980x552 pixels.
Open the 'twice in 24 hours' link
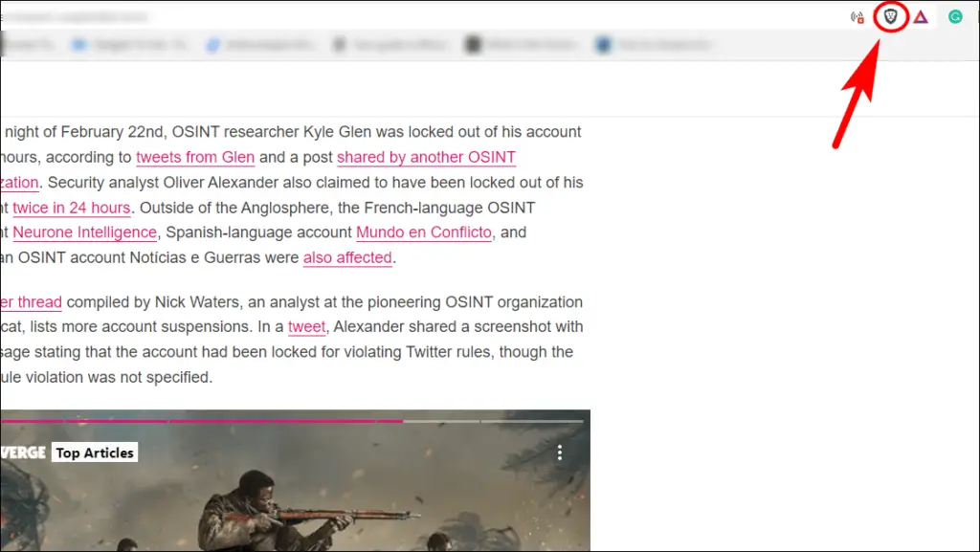pos(71,208)
